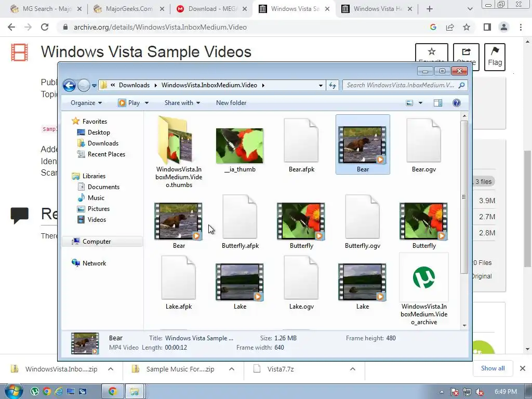The width and height of the screenshot is (532, 399).
Task: Click the refresh button beside address bar
Action: pyautogui.click(x=332, y=86)
